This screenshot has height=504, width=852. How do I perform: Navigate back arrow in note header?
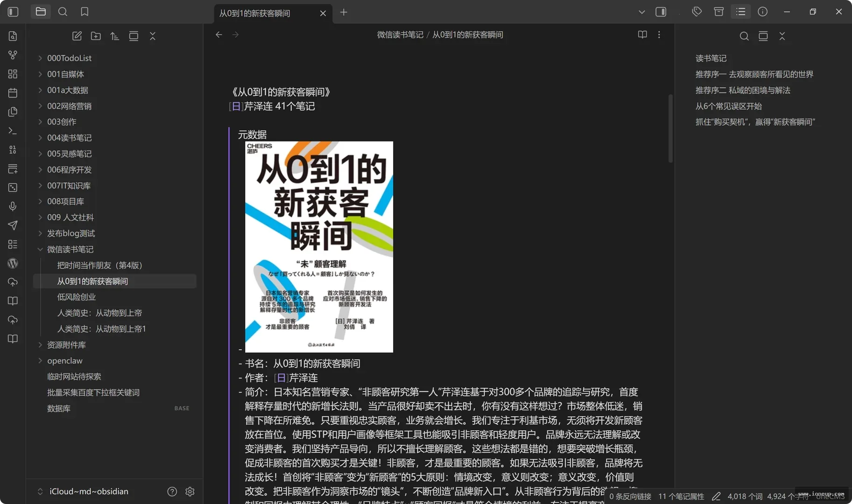[x=219, y=35]
